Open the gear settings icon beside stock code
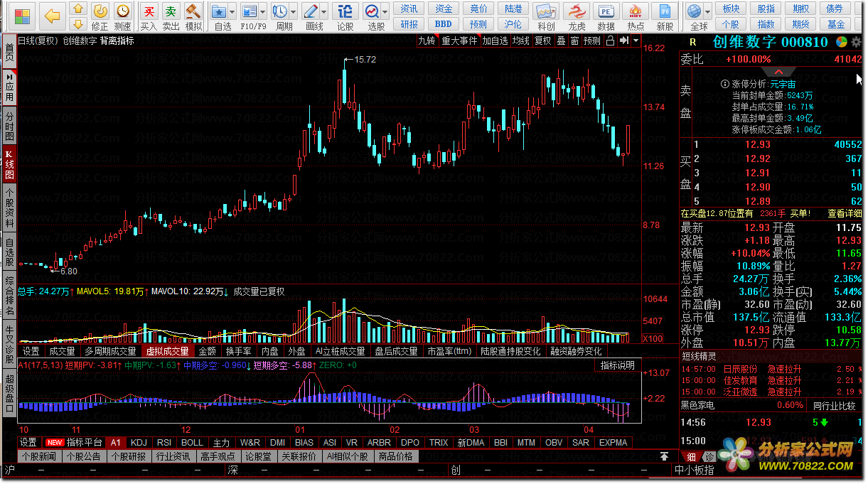Image resolution: width=868 pixels, height=484 pixels. point(856,42)
